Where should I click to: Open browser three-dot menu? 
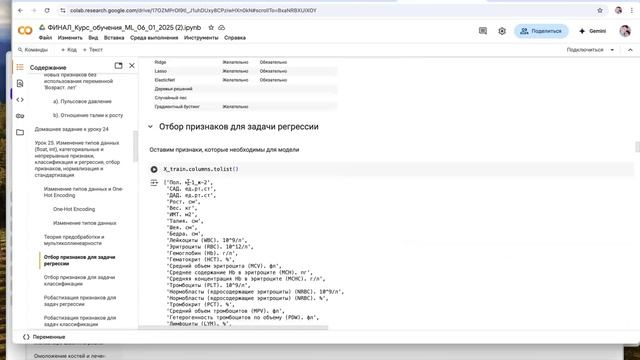[631, 10]
